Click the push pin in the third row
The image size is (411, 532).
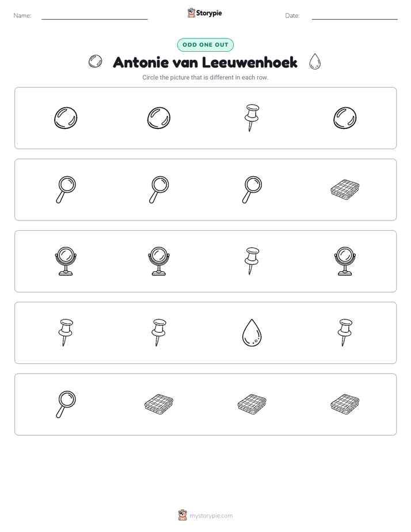pyautogui.click(x=252, y=261)
